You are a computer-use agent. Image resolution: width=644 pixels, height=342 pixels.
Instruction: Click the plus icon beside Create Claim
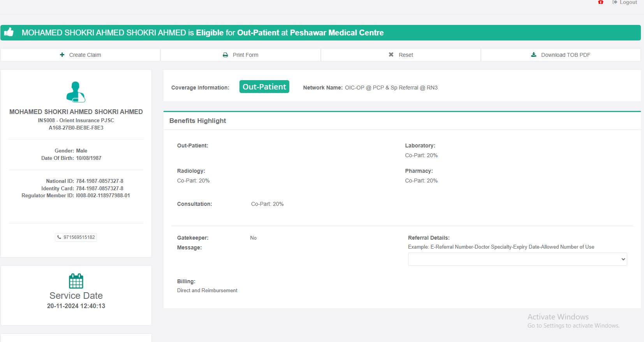(62, 55)
